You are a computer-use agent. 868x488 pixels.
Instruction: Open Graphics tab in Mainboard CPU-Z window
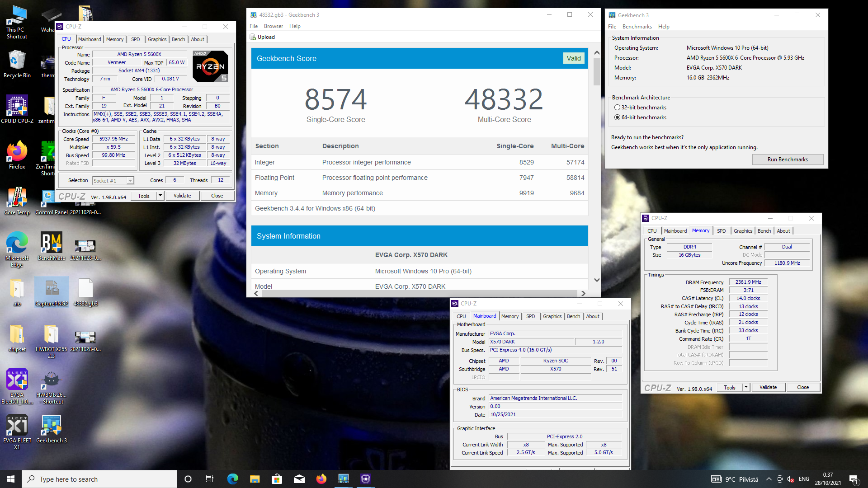coord(552,316)
